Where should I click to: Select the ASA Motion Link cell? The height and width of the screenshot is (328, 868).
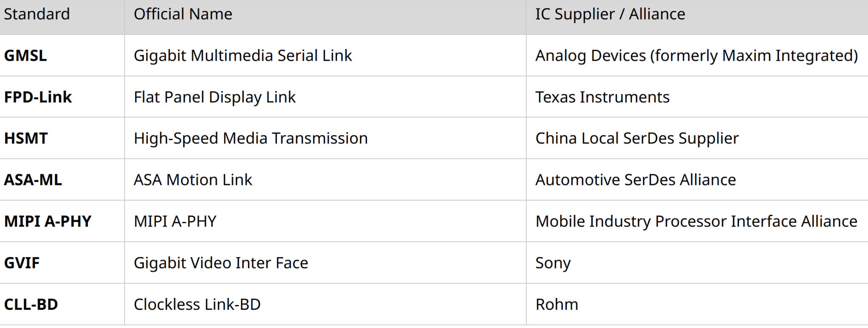click(x=193, y=180)
